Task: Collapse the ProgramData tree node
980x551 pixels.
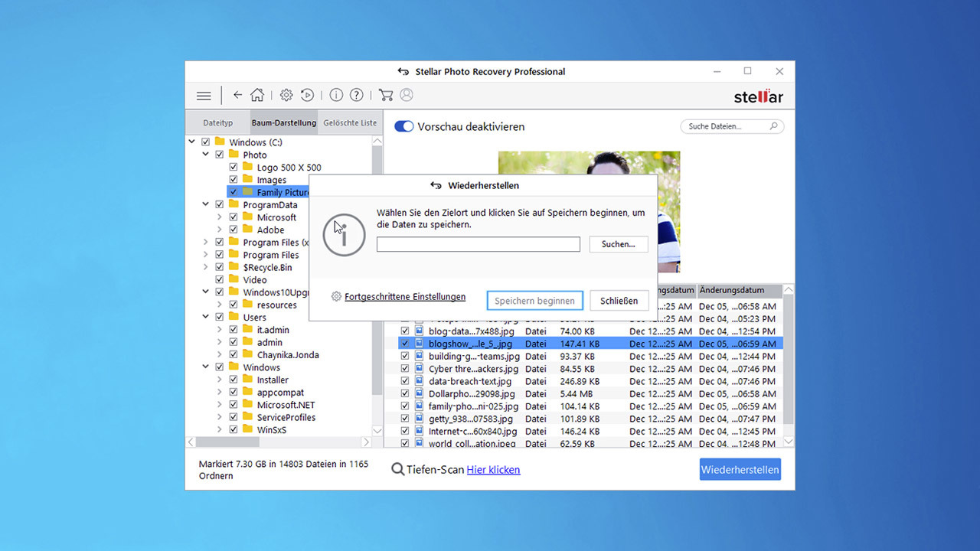Action: pyautogui.click(x=205, y=204)
